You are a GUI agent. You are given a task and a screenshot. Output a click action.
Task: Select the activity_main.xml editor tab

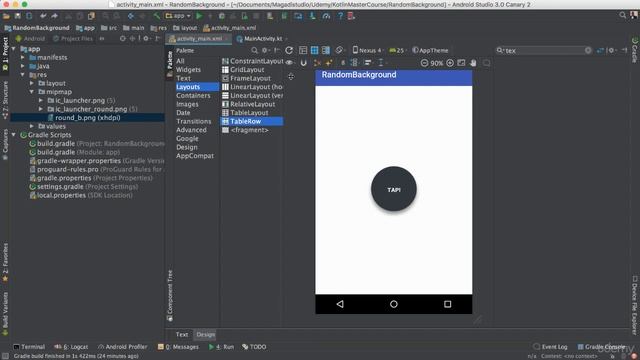[199, 39]
